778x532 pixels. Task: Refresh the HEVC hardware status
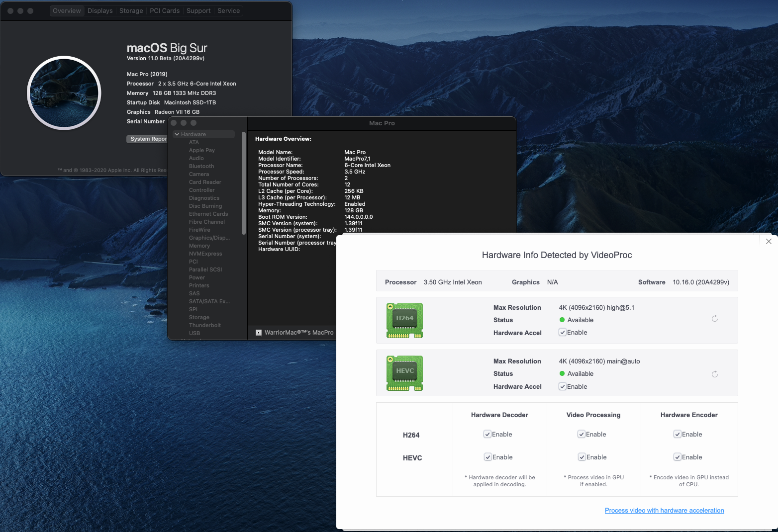714,374
